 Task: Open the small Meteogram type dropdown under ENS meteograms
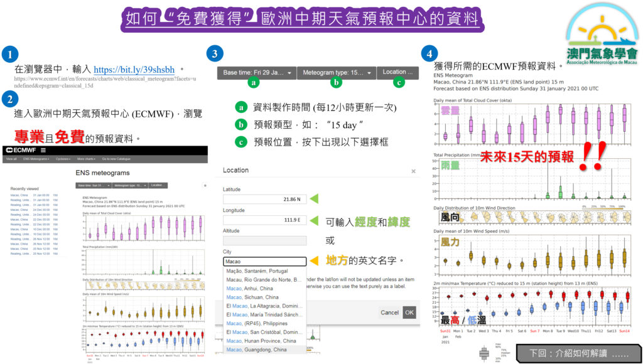130,185
